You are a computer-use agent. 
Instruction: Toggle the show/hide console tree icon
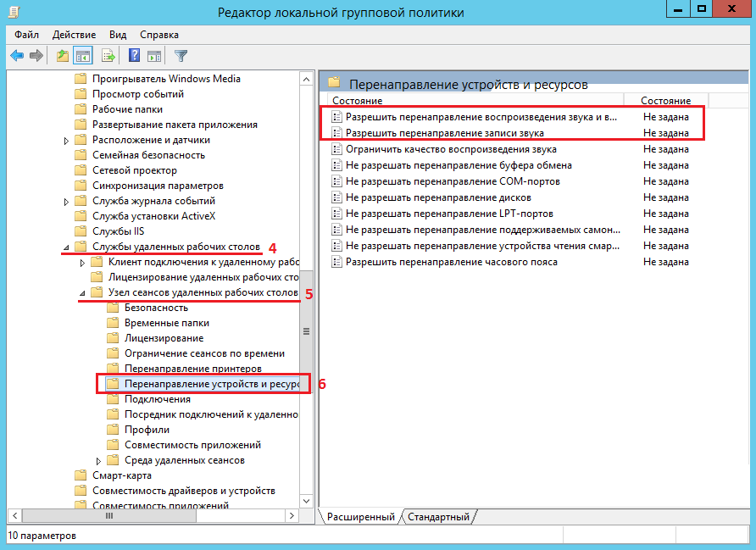click(83, 56)
